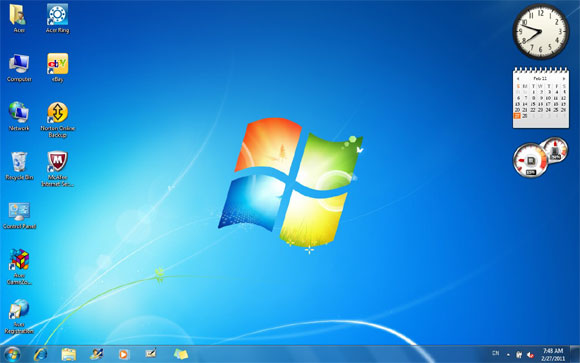Launch Internet Explorer from the taskbar
The height and width of the screenshot is (363, 580).
pos(40,354)
